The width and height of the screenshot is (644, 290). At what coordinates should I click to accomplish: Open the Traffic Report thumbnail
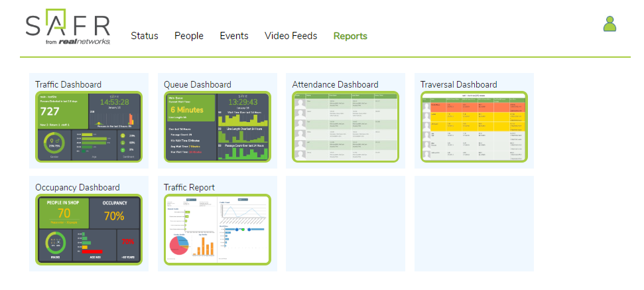[x=218, y=229]
